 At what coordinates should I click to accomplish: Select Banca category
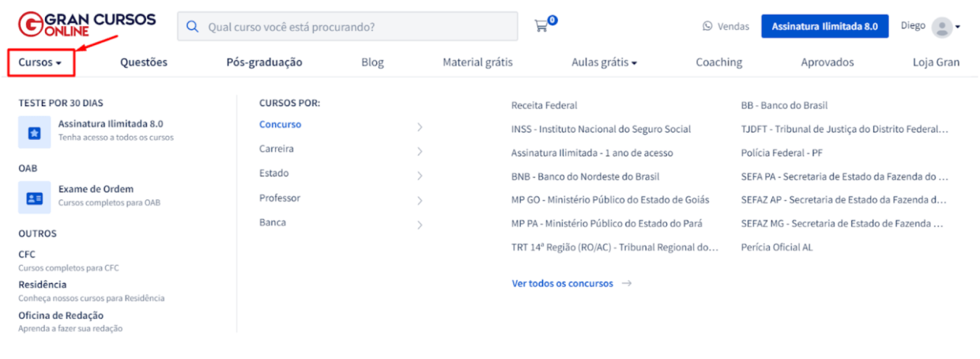pos(273,222)
